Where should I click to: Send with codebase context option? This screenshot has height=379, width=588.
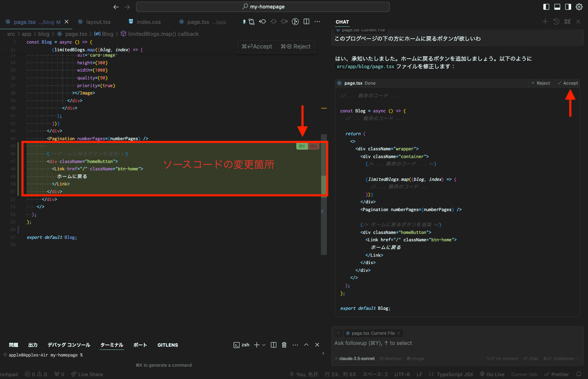[x=558, y=359]
